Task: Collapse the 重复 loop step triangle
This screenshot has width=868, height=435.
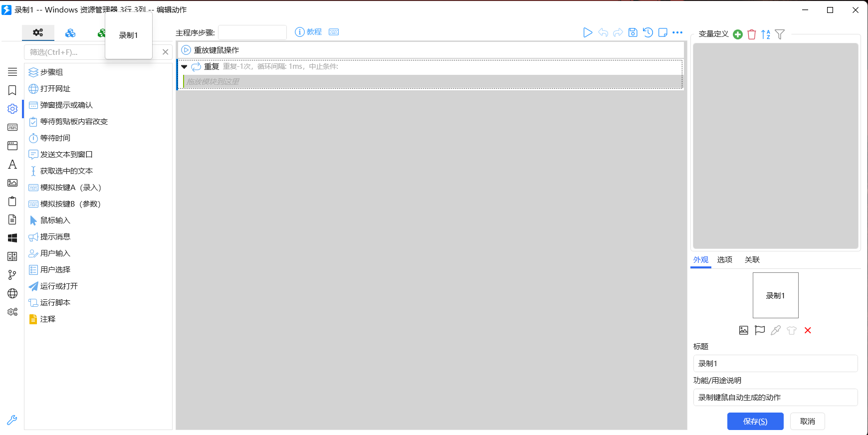Action: point(184,67)
